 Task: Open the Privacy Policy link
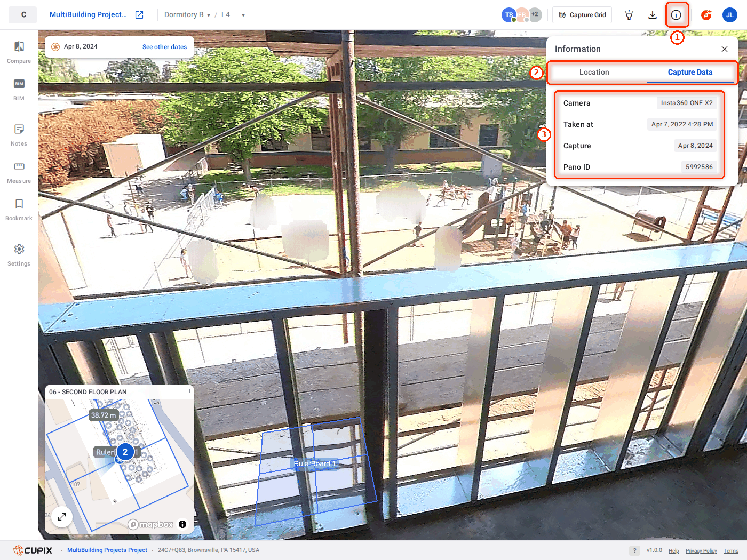coord(701,551)
